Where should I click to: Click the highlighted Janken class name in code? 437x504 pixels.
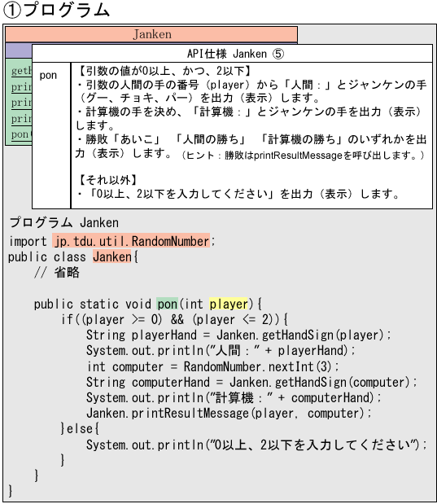pos(112,256)
